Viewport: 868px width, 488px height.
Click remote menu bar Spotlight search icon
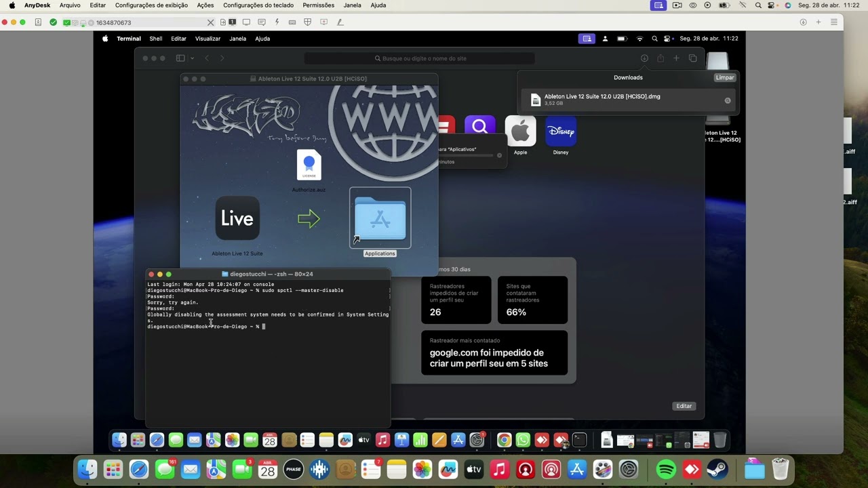[654, 39]
